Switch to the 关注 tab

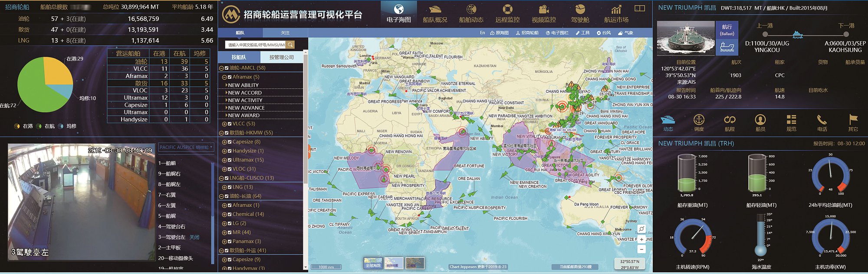click(285, 33)
